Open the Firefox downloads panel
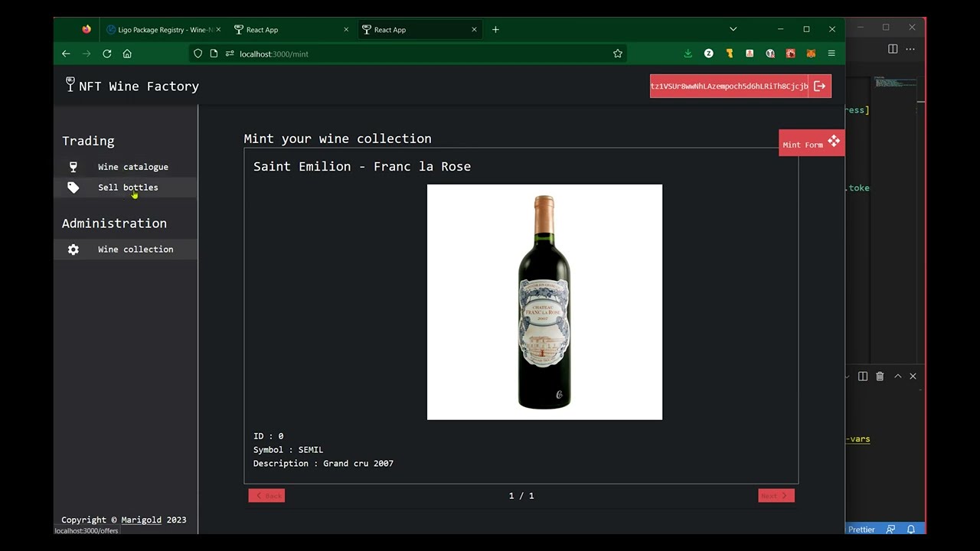The height and width of the screenshot is (551, 980). 688,54
